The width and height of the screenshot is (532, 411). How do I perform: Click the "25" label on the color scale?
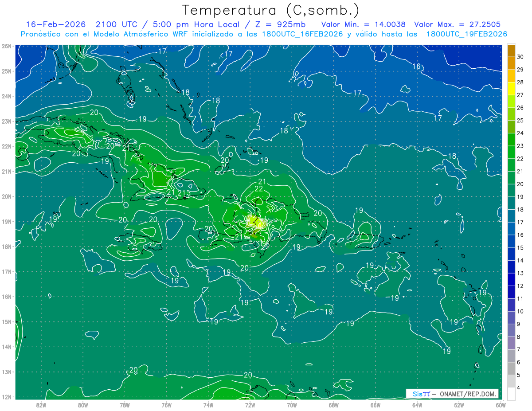tap(520, 121)
